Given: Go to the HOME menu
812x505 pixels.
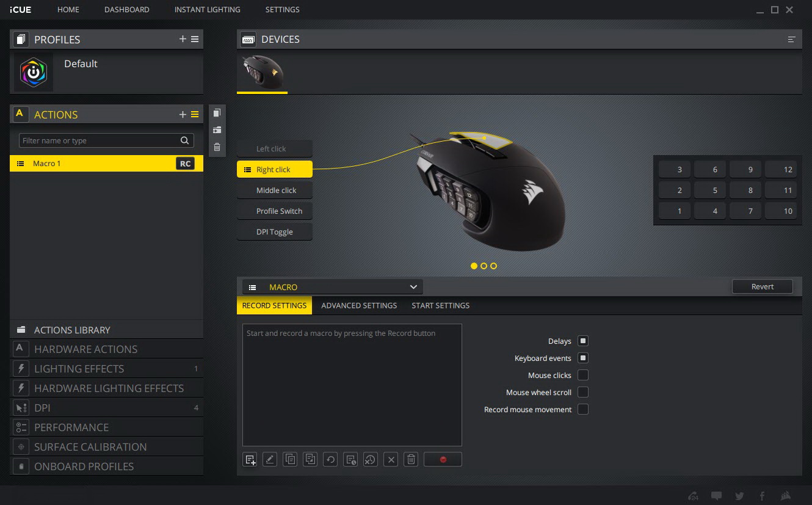Looking at the screenshot, I should point(68,10).
